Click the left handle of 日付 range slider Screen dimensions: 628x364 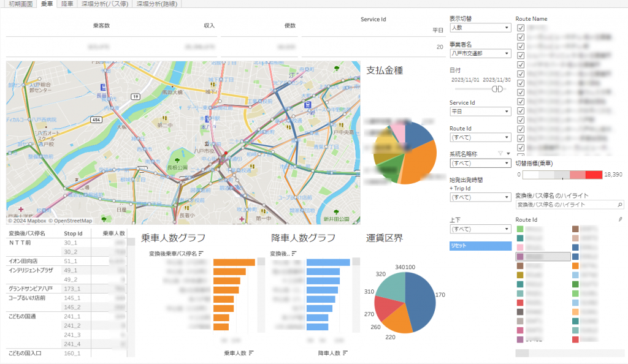495,89
